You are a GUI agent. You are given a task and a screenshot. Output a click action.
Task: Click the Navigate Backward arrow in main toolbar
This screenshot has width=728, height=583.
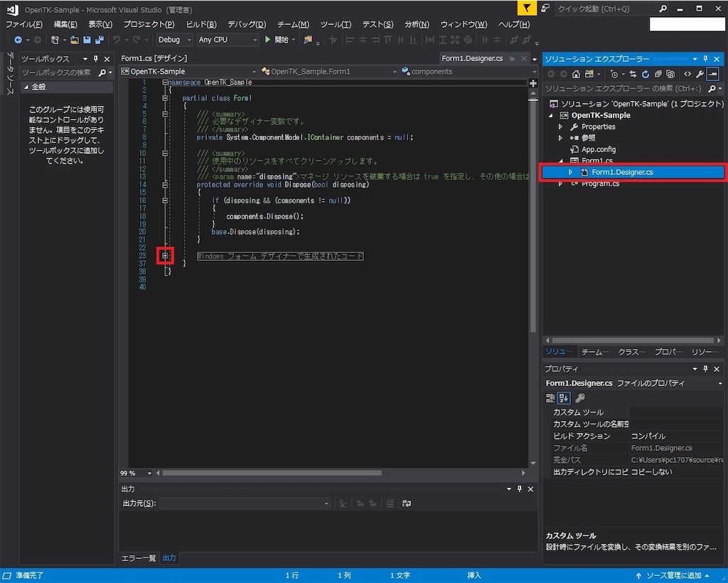click(x=18, y=40)
